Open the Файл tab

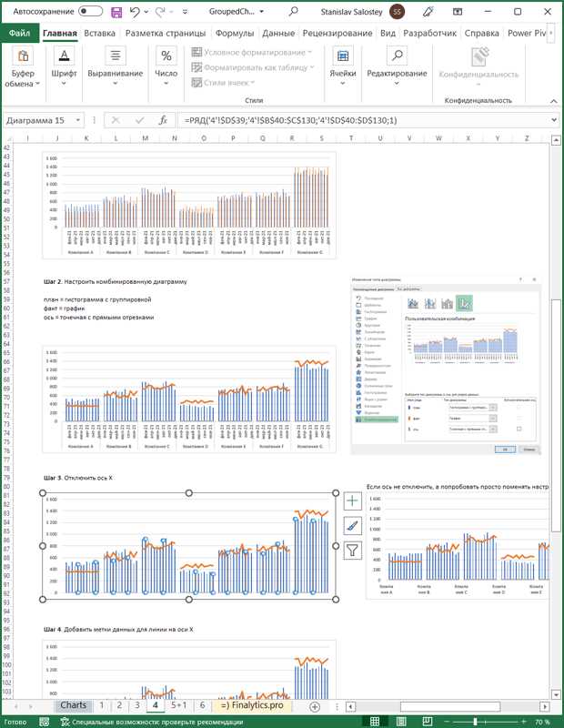[x=19, y=33]
